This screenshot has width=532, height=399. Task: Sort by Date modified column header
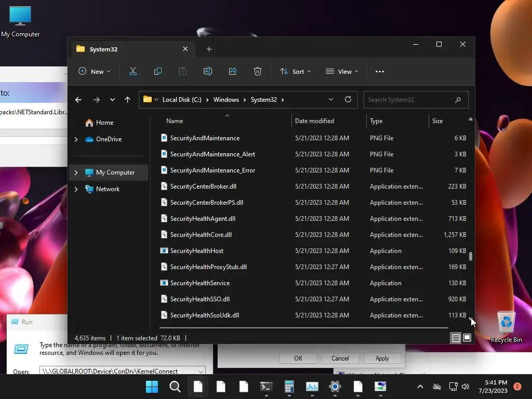pyautogui.click(x=328, y=121)
